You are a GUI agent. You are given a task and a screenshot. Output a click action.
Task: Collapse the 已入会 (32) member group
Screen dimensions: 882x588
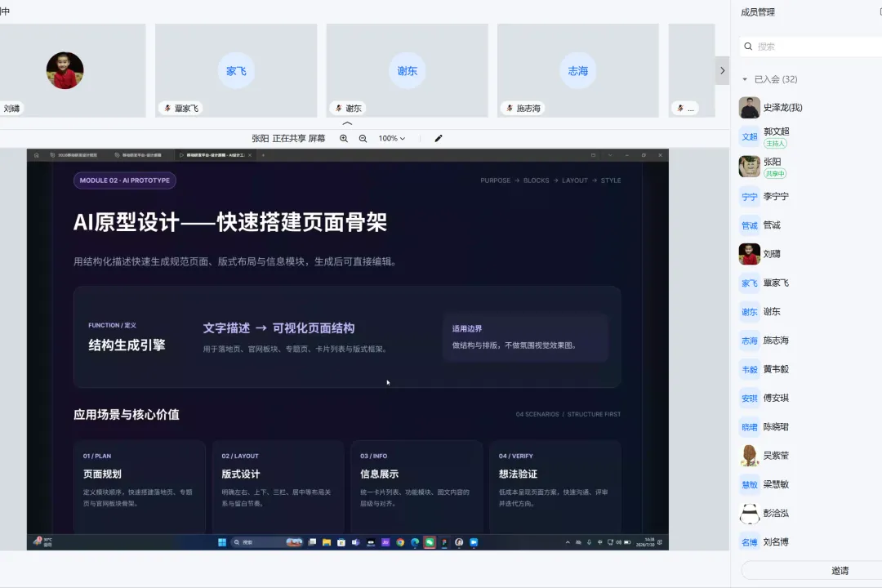pos(745,79)
